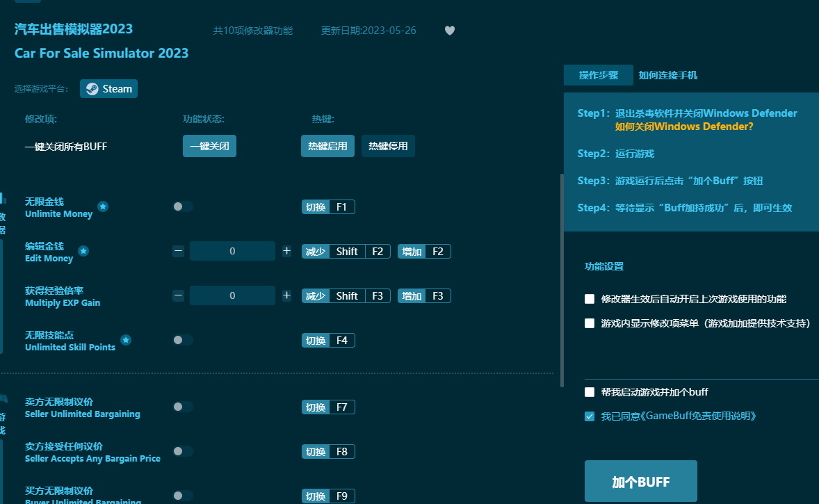Click the 热键停用 button
This screenshot has height=504, width=819.
click(388, 146)
